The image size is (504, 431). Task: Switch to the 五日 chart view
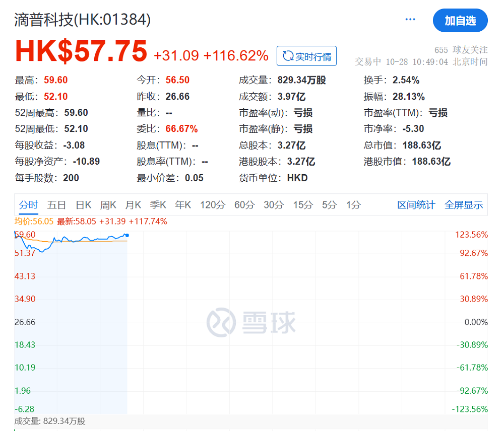(56, 205)
